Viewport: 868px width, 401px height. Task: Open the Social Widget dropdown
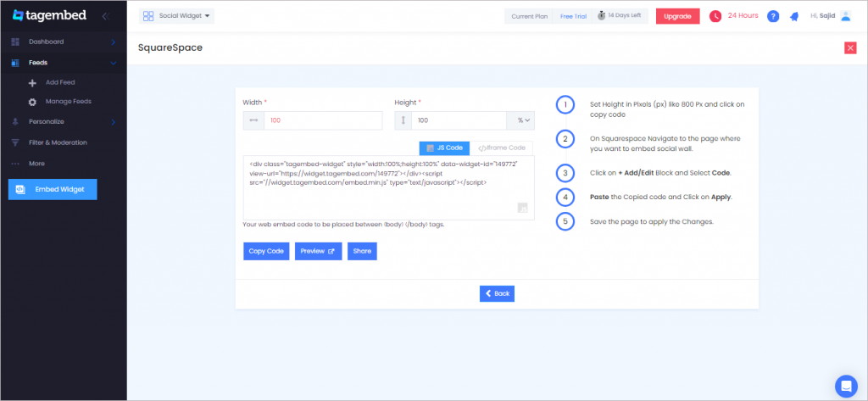point(176,16)
